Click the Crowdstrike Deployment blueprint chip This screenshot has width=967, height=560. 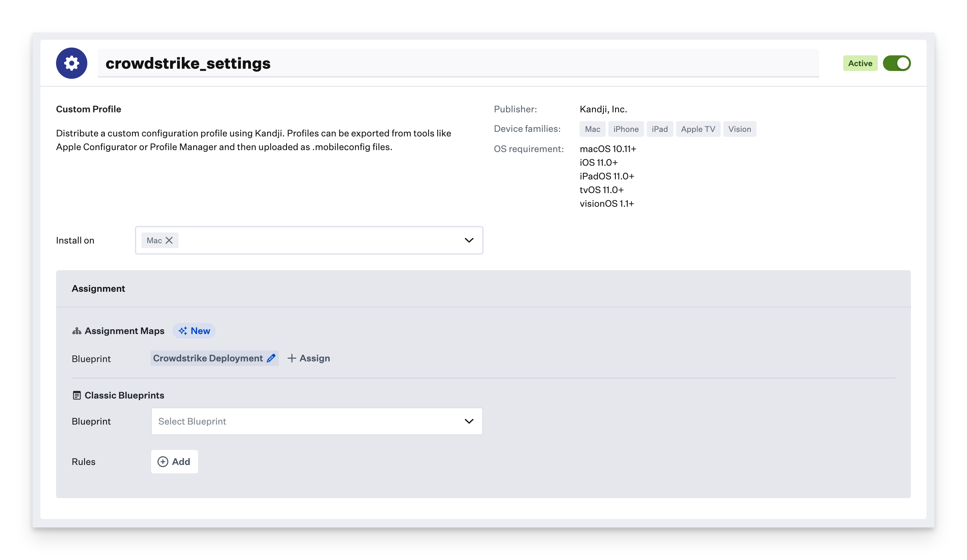point(209,358)
